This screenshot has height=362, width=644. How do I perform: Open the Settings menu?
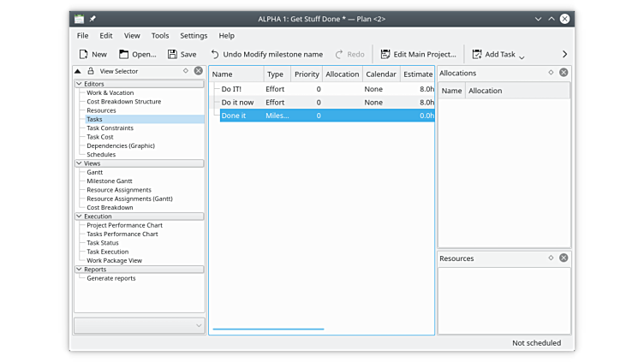(194, 36)
